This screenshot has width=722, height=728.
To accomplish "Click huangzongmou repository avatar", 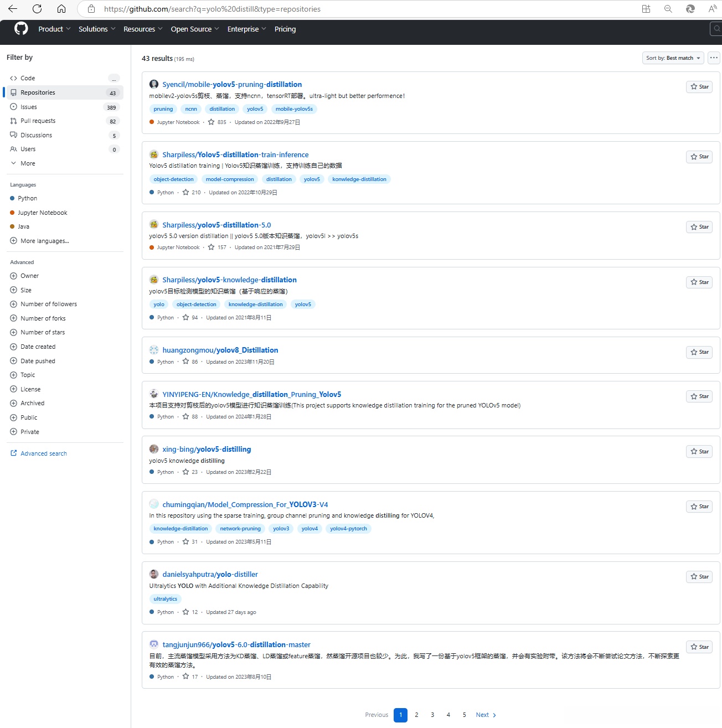I will coord(154,350).
